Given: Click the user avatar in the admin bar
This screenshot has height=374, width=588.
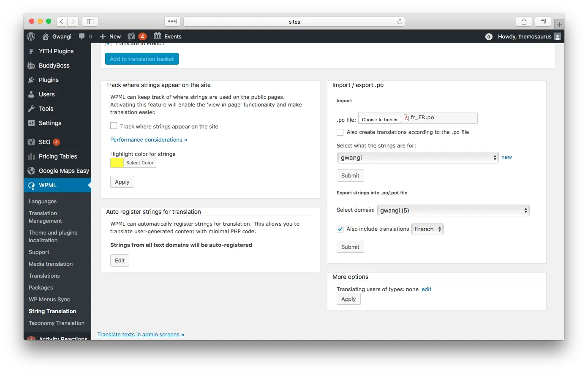Looking at the screenshot, I should [558, 36].
